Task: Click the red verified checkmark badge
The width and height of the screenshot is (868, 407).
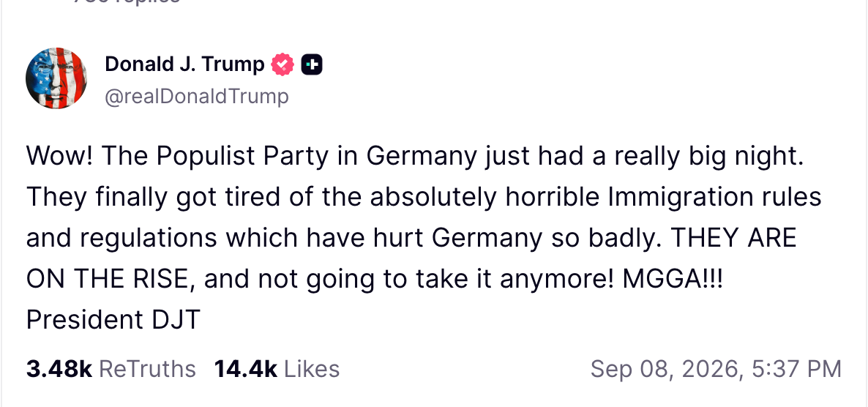Action: click(283, 65)
